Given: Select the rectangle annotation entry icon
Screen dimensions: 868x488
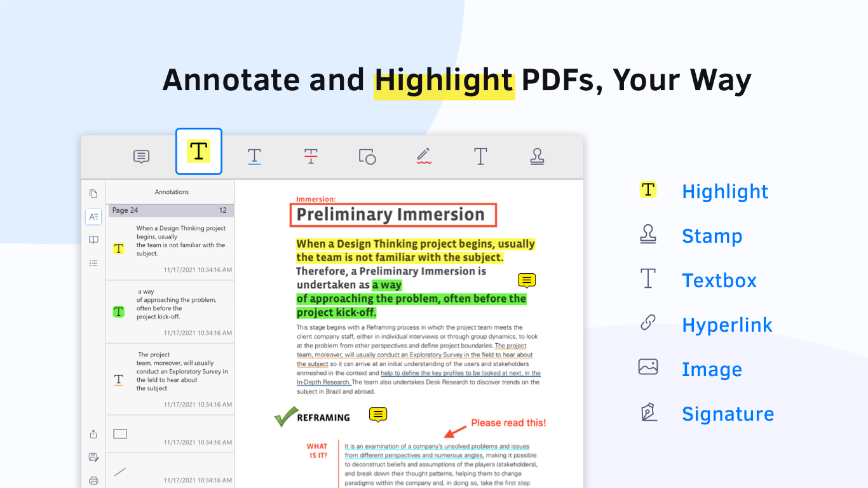Looking at the screenshot, I should tap(120, 434).
